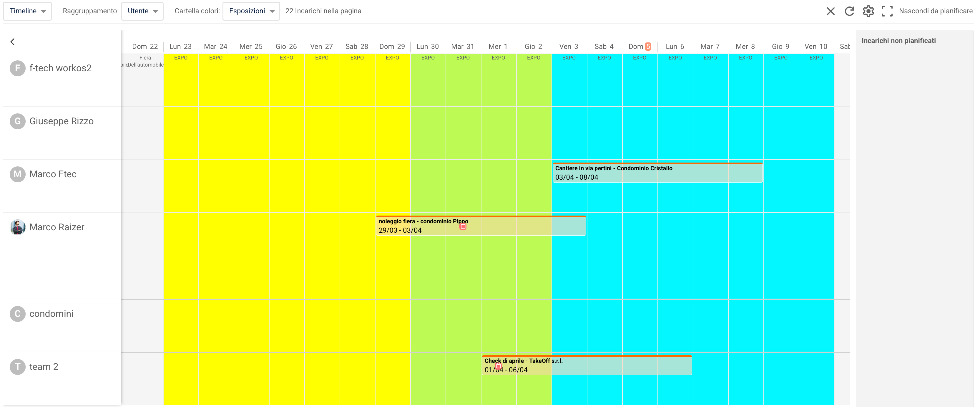This screenshot has height=407, width=980.
Task: Click red marker on Check di aprile task
Action: (498, 366)
